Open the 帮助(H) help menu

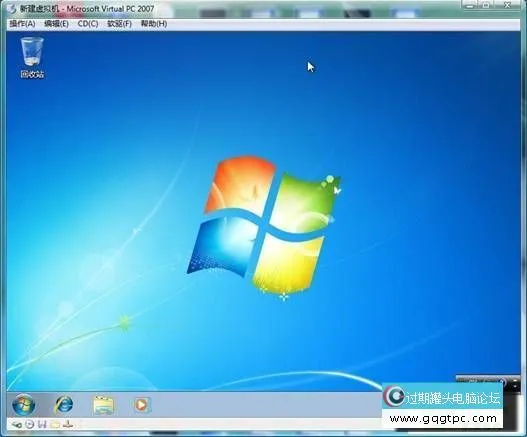[x=154, y=24]
